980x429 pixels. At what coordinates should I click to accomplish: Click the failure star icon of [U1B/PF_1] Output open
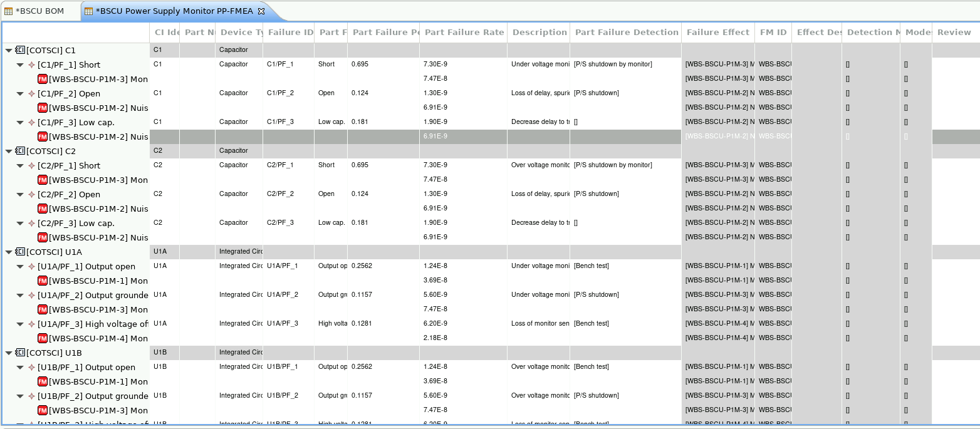(x=31, y=367)
